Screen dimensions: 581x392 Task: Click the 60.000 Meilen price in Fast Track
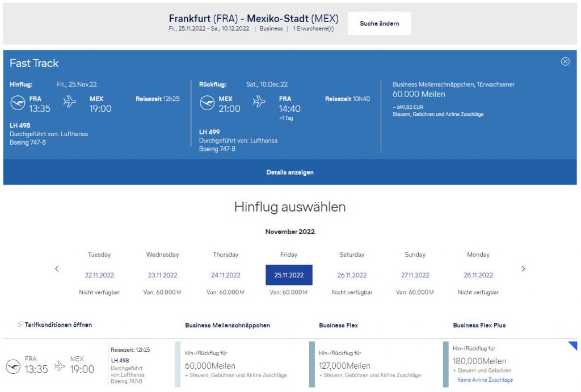click(419, 94)
